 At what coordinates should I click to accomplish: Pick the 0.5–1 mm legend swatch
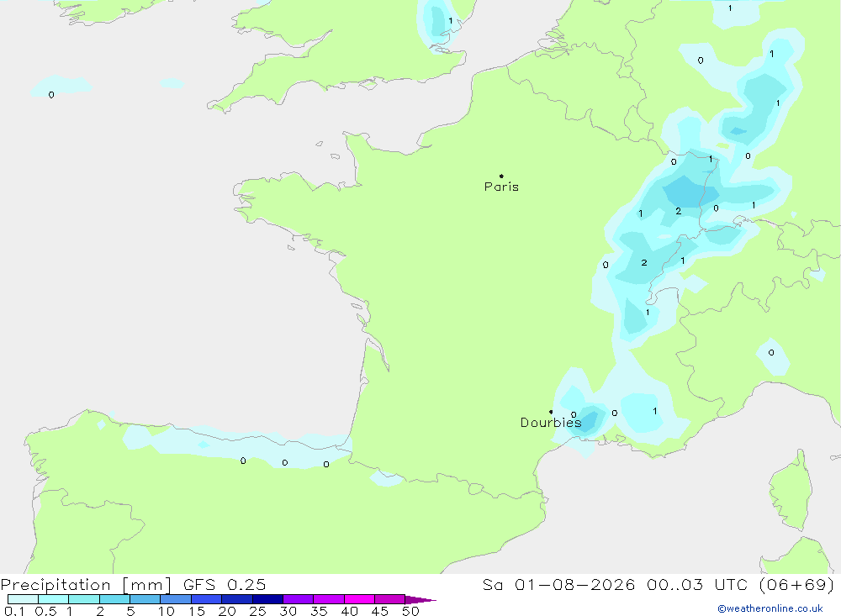pyautogui.click(x=54, y=599)
